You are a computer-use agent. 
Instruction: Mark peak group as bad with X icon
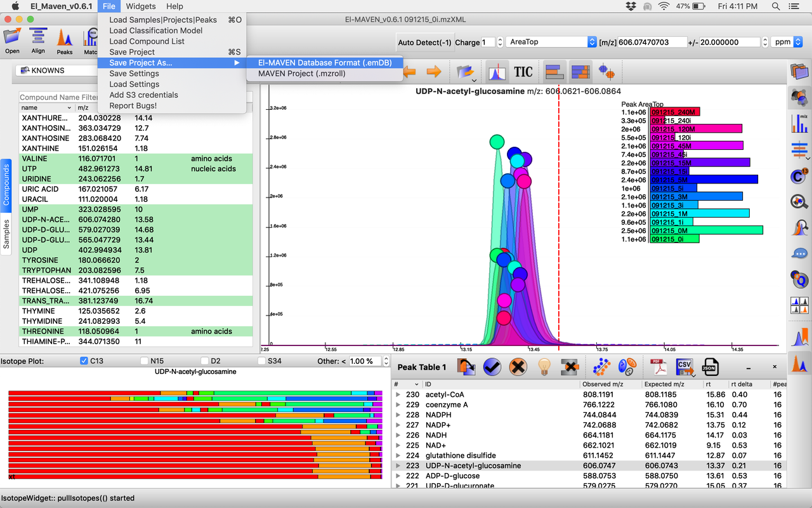pyautogui.click(x=518, y=366)
